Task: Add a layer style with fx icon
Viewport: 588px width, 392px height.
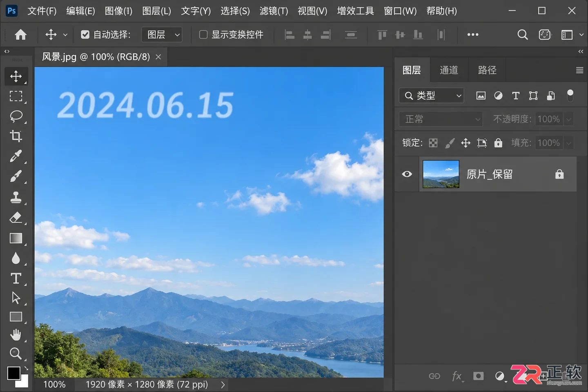Action: (x=457, y=376)
